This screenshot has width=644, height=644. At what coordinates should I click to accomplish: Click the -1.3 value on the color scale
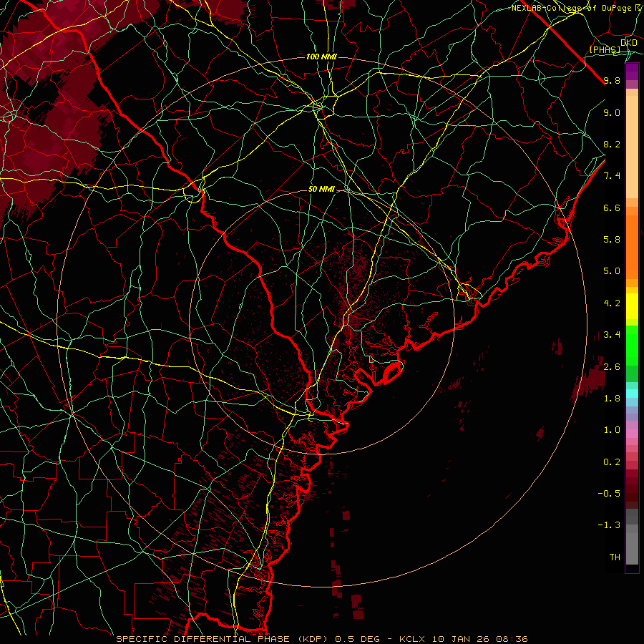(x=609, y=525)
